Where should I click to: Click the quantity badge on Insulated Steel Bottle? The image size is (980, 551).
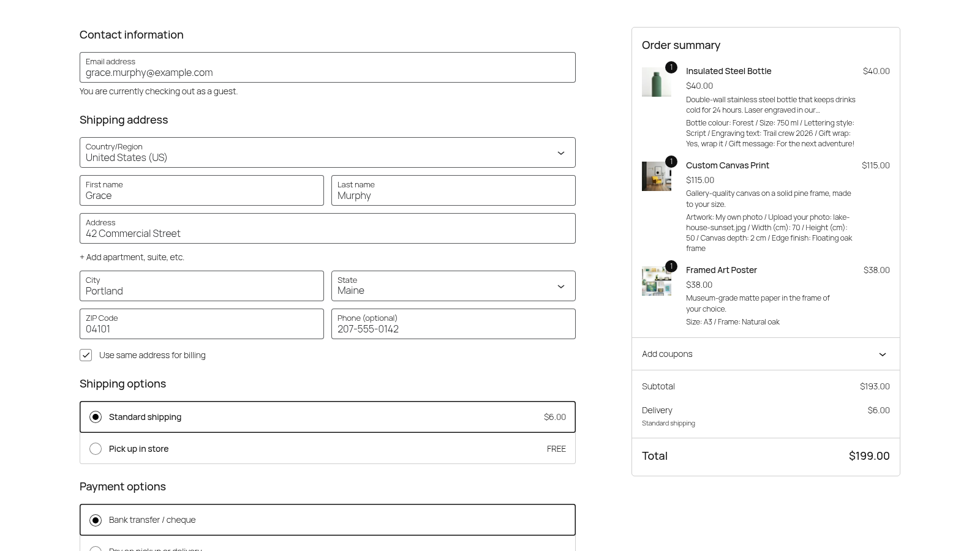pyautogui.click(x=671, y=67)
